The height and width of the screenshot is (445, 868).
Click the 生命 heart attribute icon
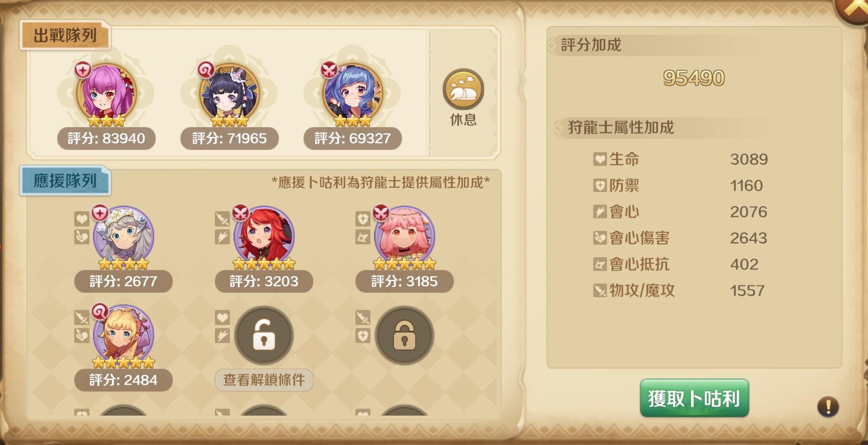[600, 159]
